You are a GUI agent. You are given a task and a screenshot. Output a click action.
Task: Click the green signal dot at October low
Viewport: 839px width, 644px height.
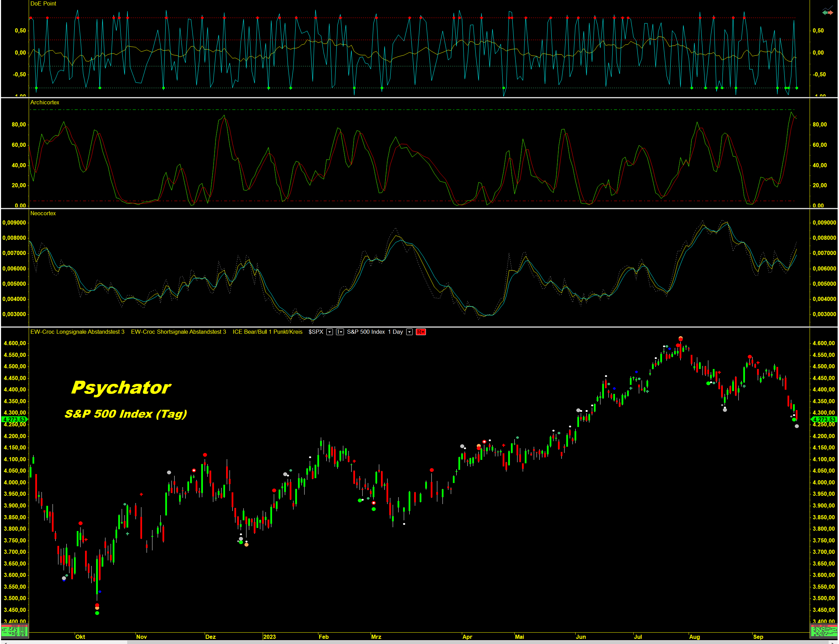click(x=97, y=613)
